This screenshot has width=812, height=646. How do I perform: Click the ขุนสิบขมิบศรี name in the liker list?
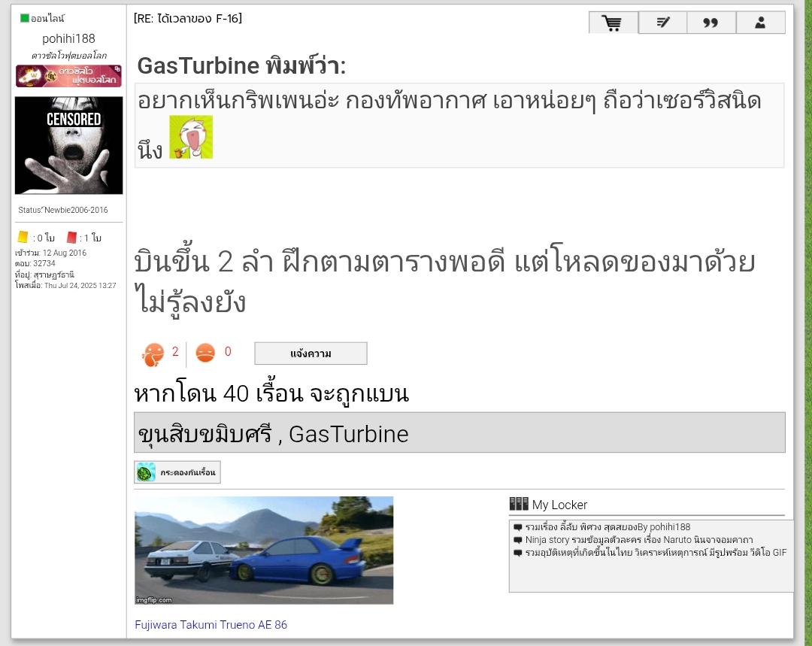point(205,434)
